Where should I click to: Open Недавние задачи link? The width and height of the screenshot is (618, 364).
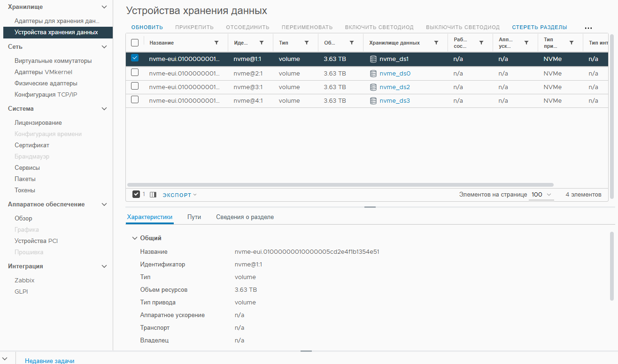click(50, 361)
